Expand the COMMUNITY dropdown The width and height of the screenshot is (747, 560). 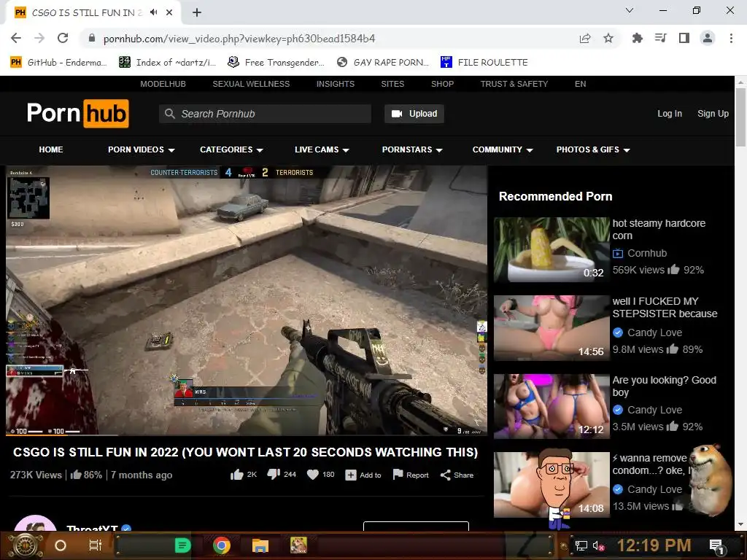pos(502,149)
